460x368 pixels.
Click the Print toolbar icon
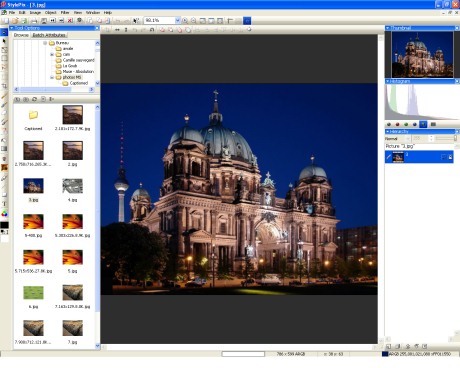[34, 21]
